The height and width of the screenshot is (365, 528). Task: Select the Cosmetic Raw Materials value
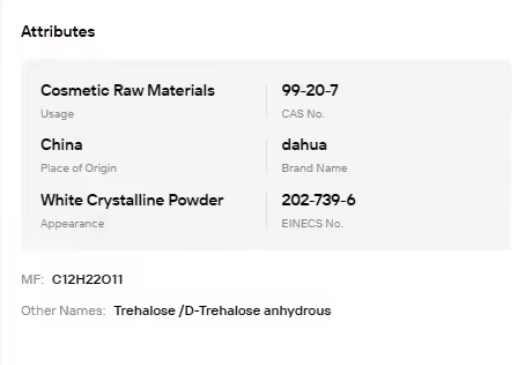[128, 90]
